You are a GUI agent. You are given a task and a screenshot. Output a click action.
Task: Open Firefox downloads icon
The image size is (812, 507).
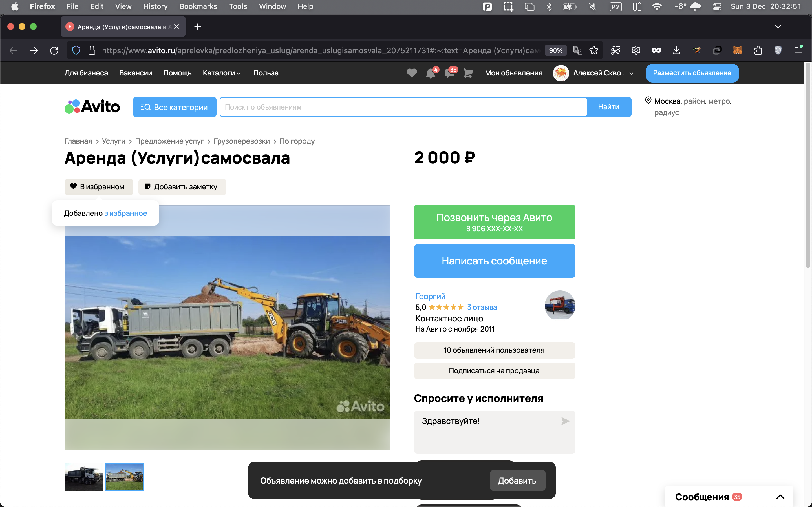(x=676, y=51)
